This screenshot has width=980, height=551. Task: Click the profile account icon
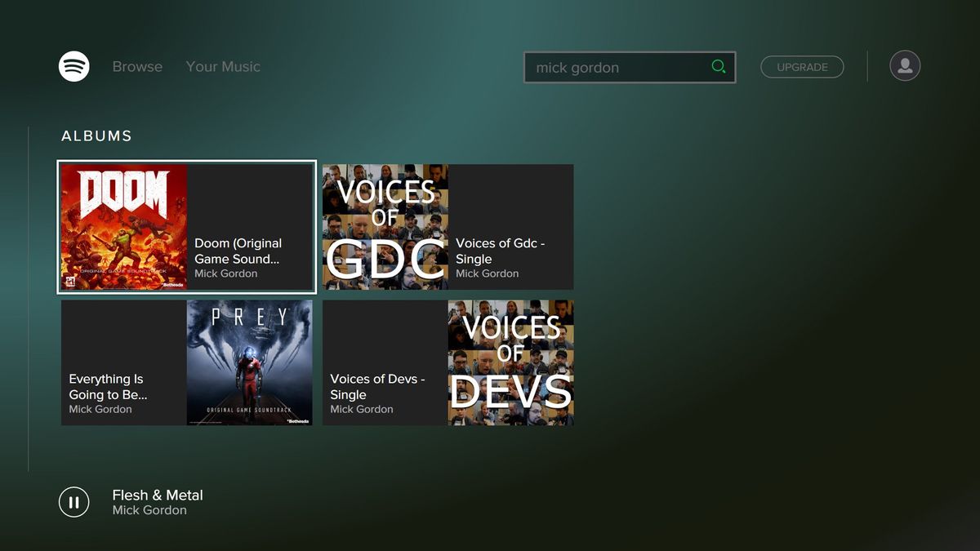click(x=904, y=65)
